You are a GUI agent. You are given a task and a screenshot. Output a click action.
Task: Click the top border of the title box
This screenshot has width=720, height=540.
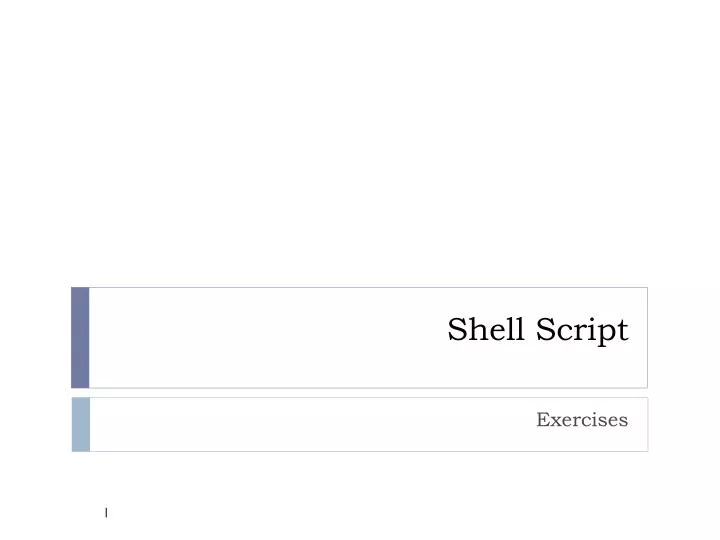pos(368,287)
